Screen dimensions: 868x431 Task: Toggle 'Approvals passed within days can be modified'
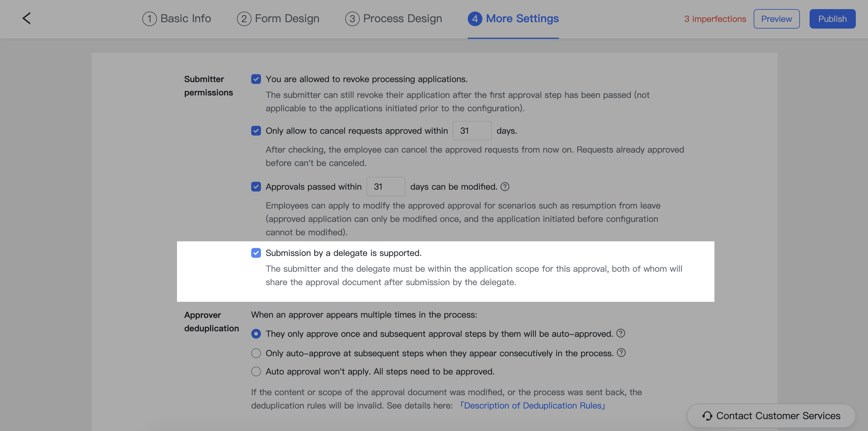(x=256, y=187)
